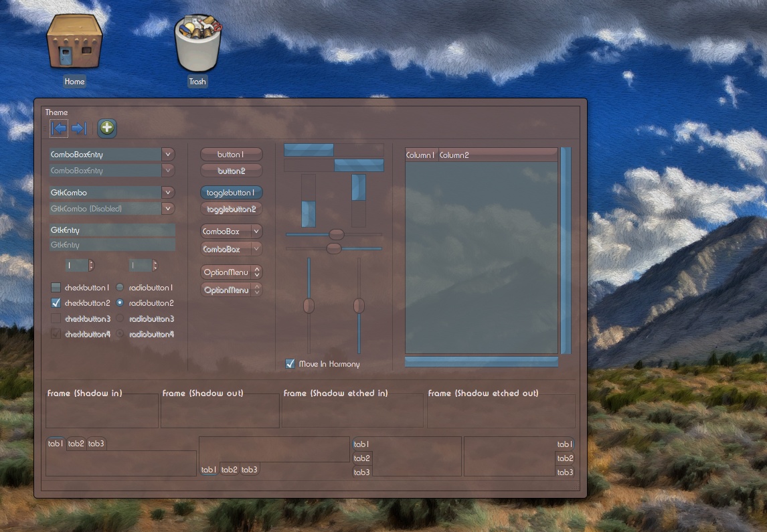Viewport: 767px width, 532px height.
Task: Click the disabled checkbutton4 checkbox
Action: pos(56,335)
